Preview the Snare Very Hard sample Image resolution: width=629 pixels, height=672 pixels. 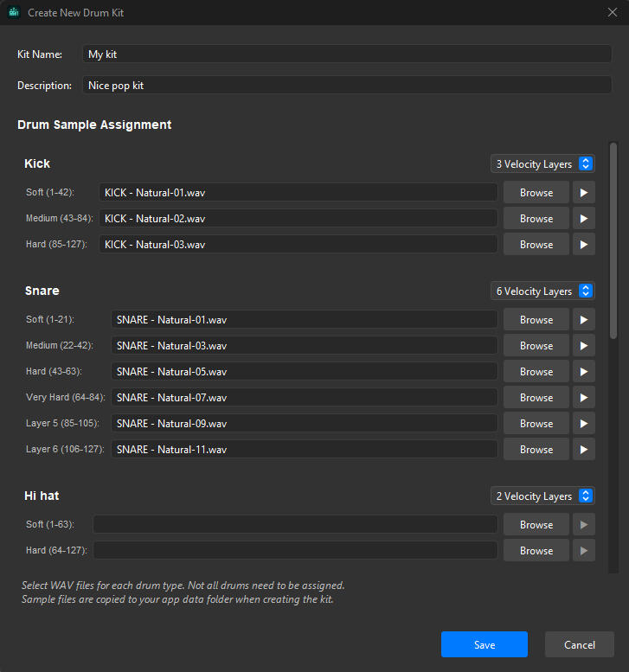pyautogui.click(x=583, y=398)
